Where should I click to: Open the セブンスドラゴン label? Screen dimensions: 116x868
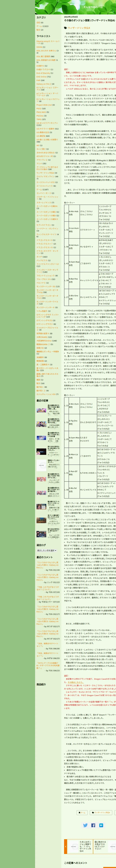point(44,225)
